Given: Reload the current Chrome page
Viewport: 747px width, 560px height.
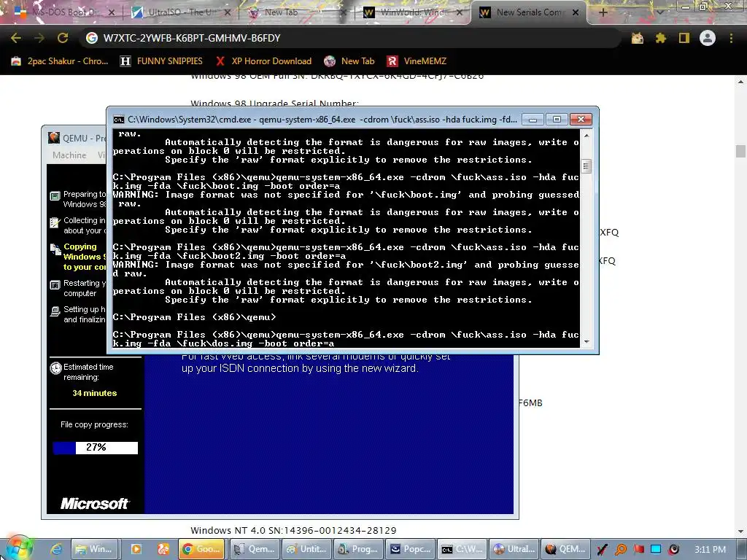Looking at the screenshot, I should pos(63,38).
